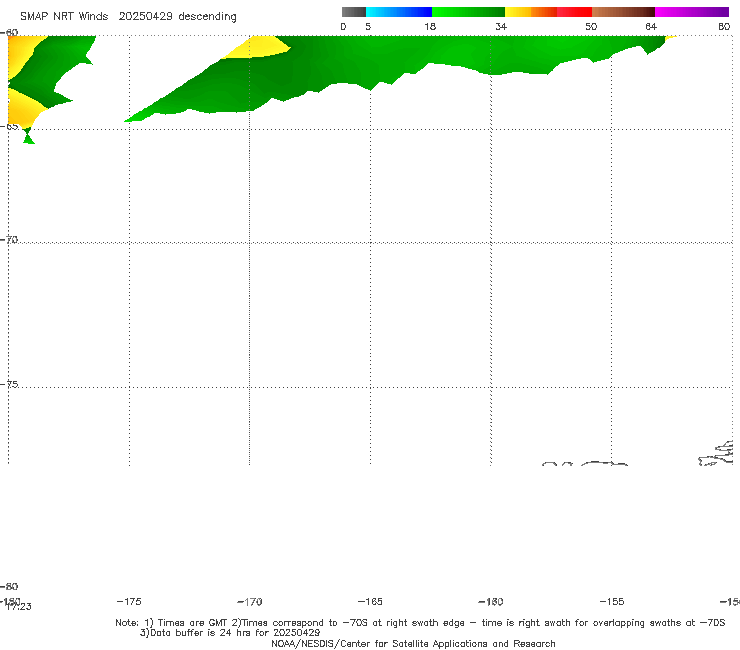740x650 pixels.
Task: Click the colorbar label "34"
Action: [x=501, y=26]
